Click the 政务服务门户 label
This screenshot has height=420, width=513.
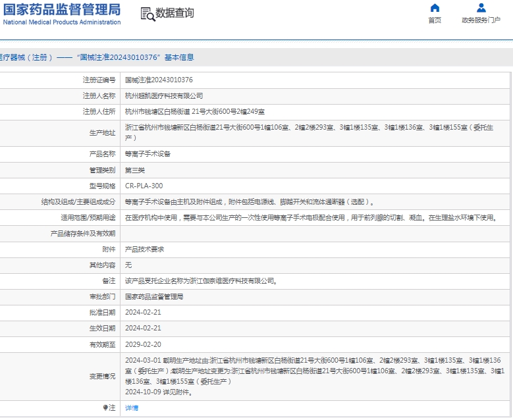481,20
